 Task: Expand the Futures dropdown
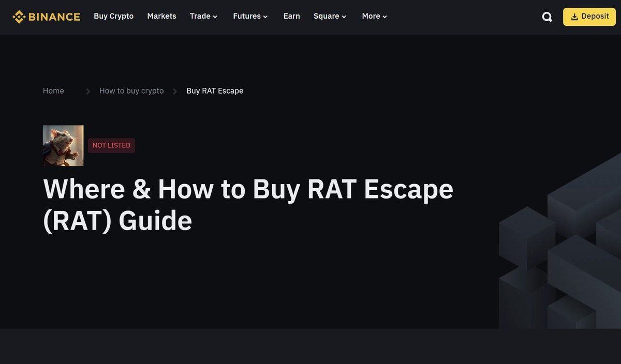click(250, 16)
